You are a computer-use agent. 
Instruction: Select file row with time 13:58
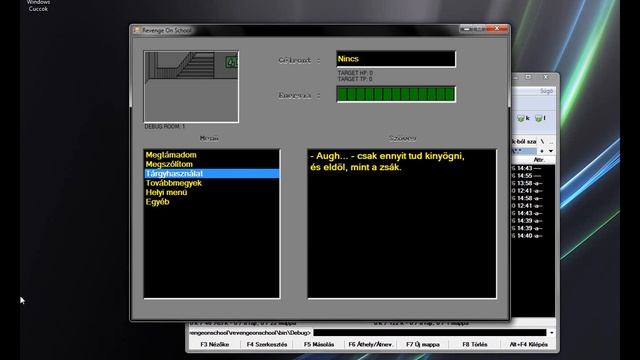pos(533,183)
